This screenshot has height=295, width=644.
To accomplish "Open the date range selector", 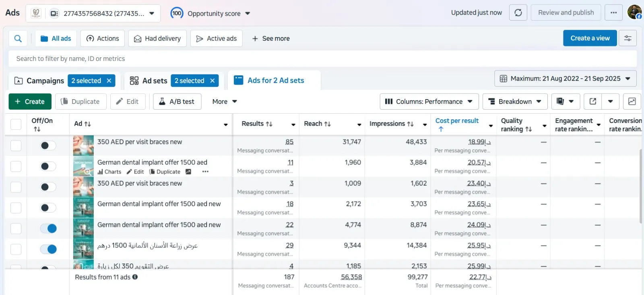I will (x=565, y=79).
